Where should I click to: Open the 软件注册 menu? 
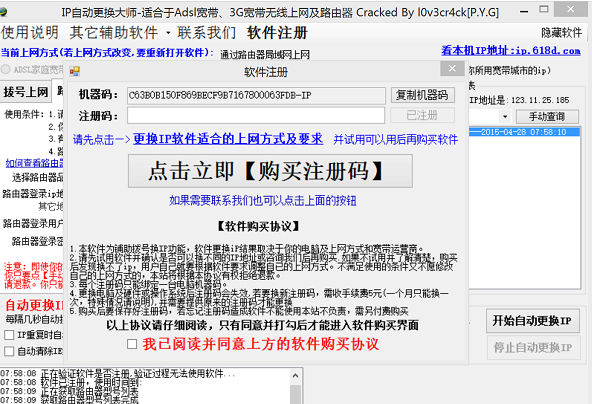tap(278, 32)
